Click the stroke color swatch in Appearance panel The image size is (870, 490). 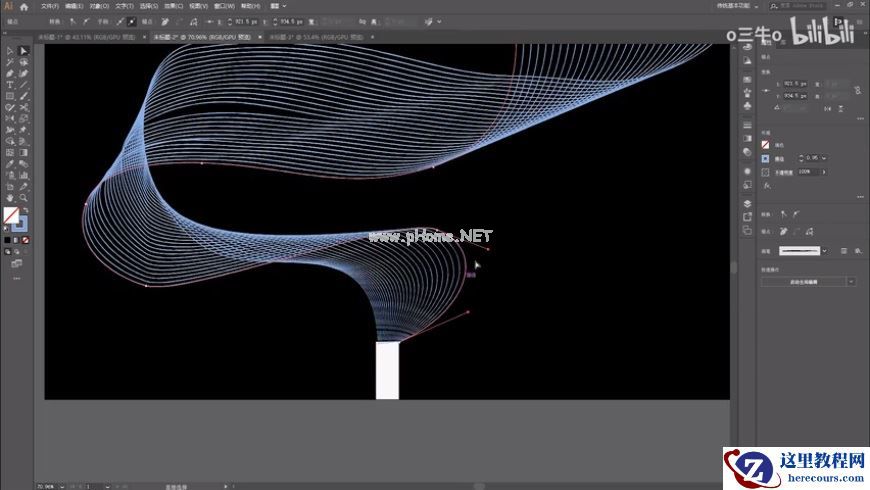(x=766, y=158)
